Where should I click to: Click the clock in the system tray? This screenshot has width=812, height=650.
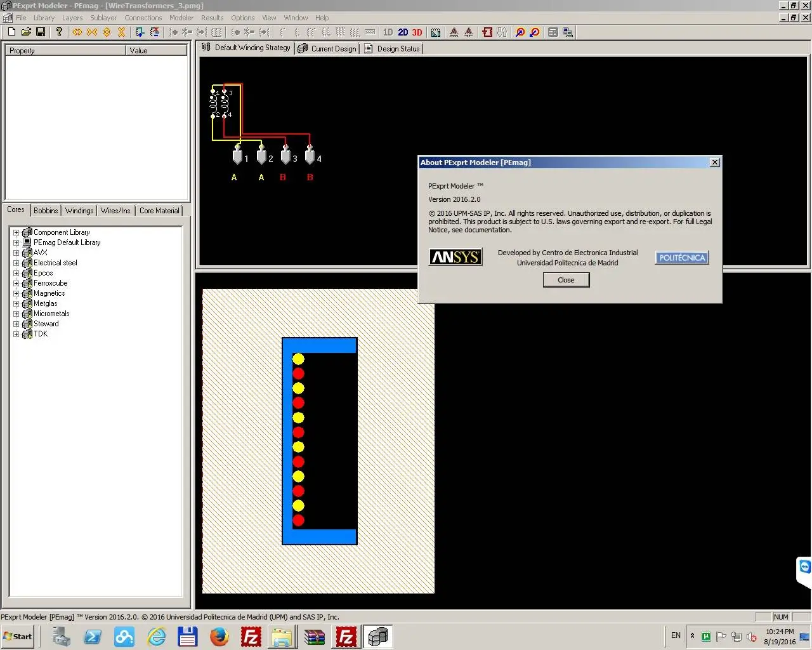click(x=780, y=637)
